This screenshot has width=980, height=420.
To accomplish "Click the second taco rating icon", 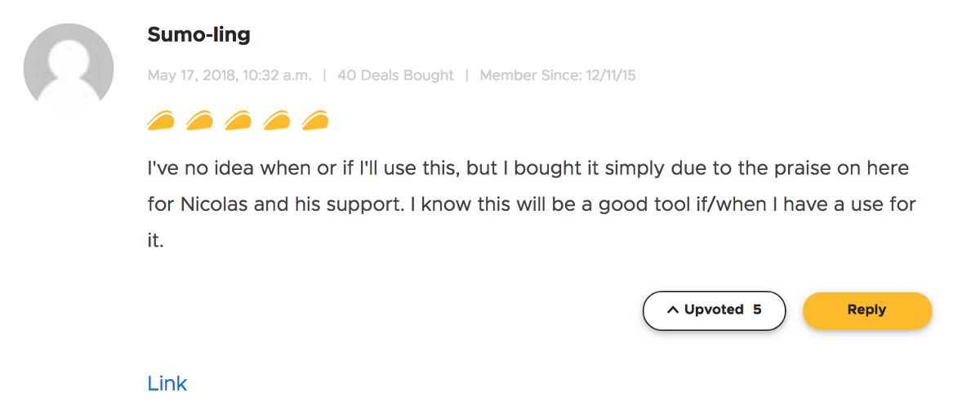I will point(199,122).
